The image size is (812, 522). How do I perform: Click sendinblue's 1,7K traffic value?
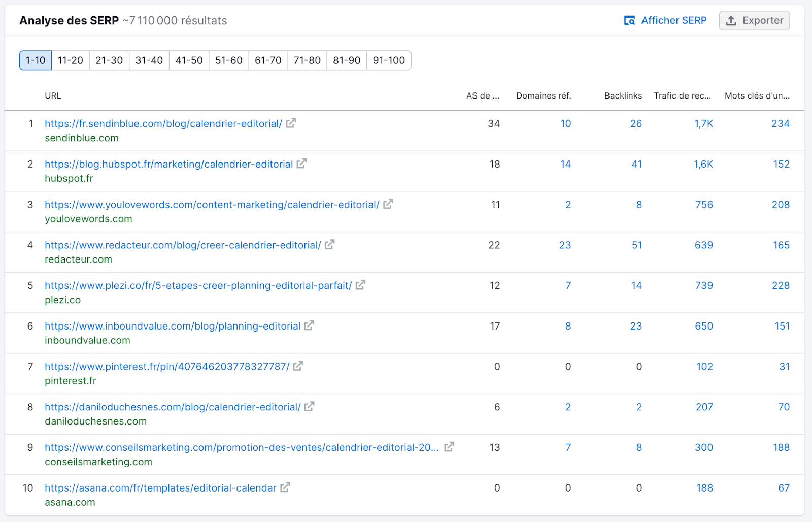(704, 123)
